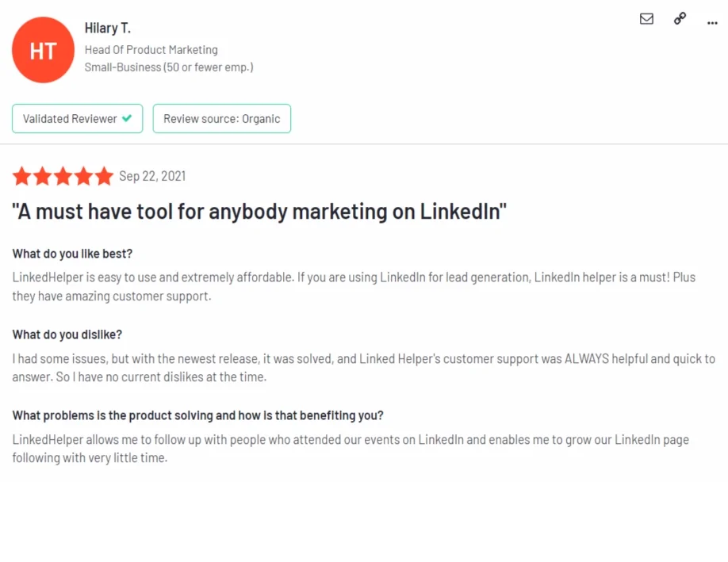The width and height of the screenshot is (728, 562).
Task: Open the review title about LinkedIn marketing
Action: pyautogui.click(x=259, y=211)
